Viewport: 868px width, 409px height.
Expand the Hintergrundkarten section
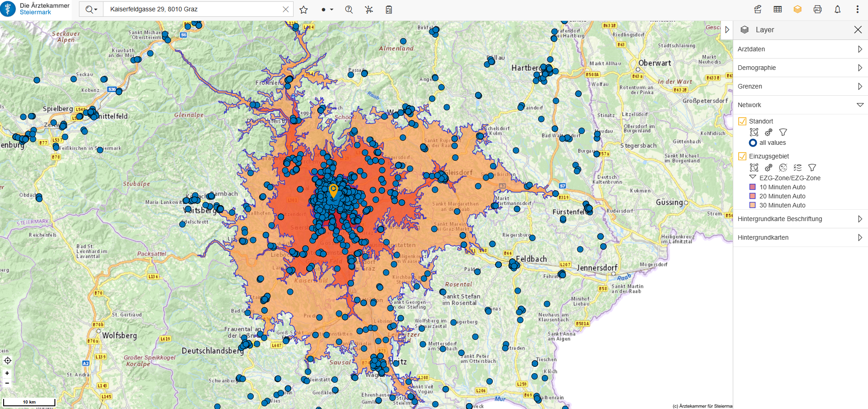[860, 237]
